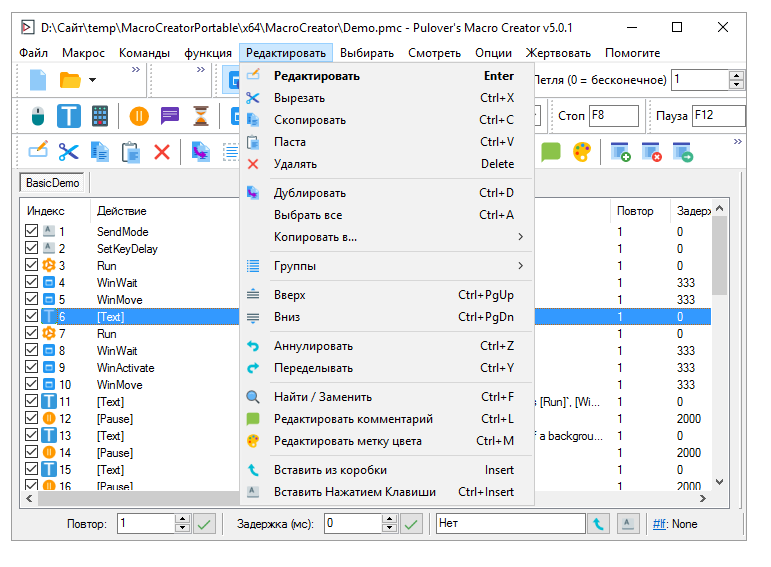
Task: Expand the second toolbar overflow chevron
Action: pyautogui.click(x=201, y=70)
